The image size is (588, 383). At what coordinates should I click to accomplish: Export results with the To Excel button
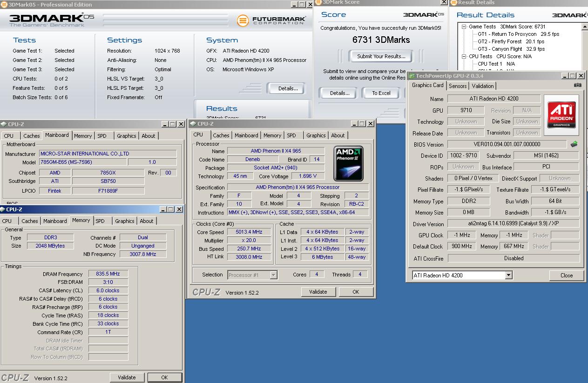[381, 93]
